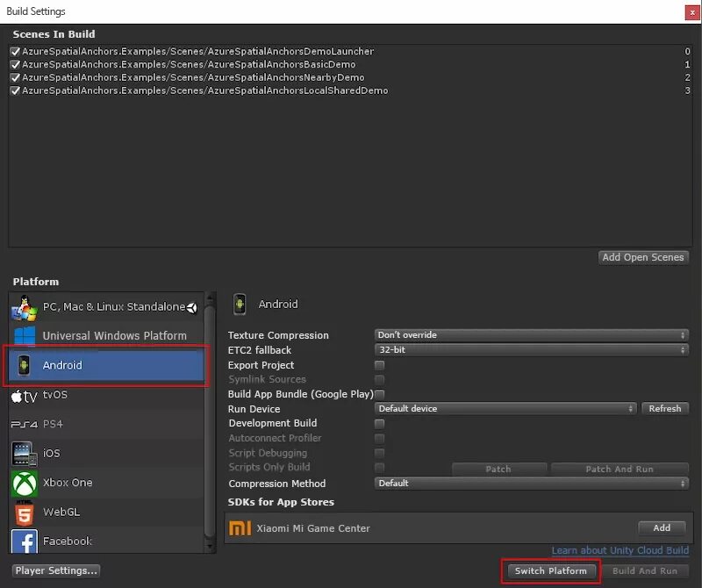Select PC, Mac & Linux Standalone platform
This screenshot has height=588, width=702.
click(x=105, y=307)
